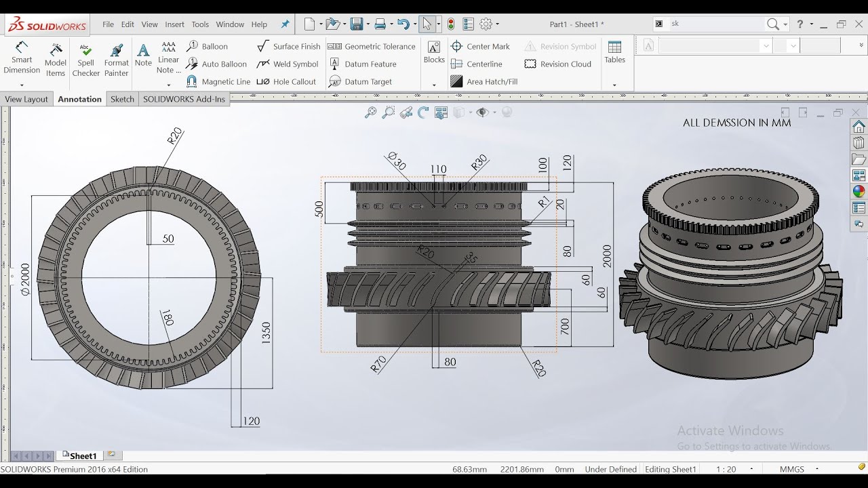Click Zoom to Fit magnifier icon

(x=370, y=113)
